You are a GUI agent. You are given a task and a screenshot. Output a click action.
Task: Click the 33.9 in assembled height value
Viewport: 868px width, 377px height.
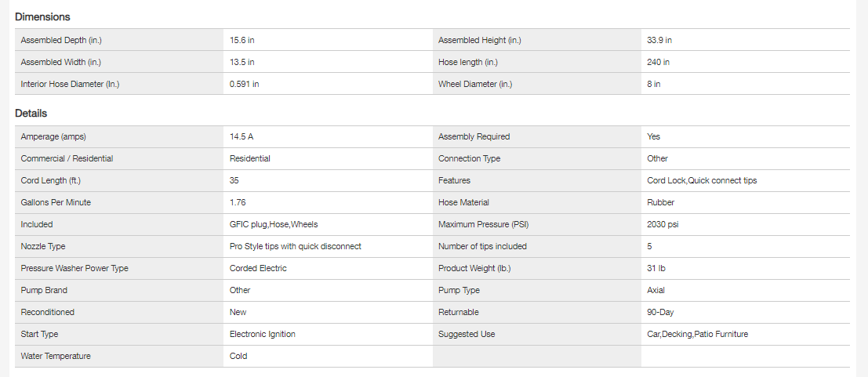(x=659, y=40)
